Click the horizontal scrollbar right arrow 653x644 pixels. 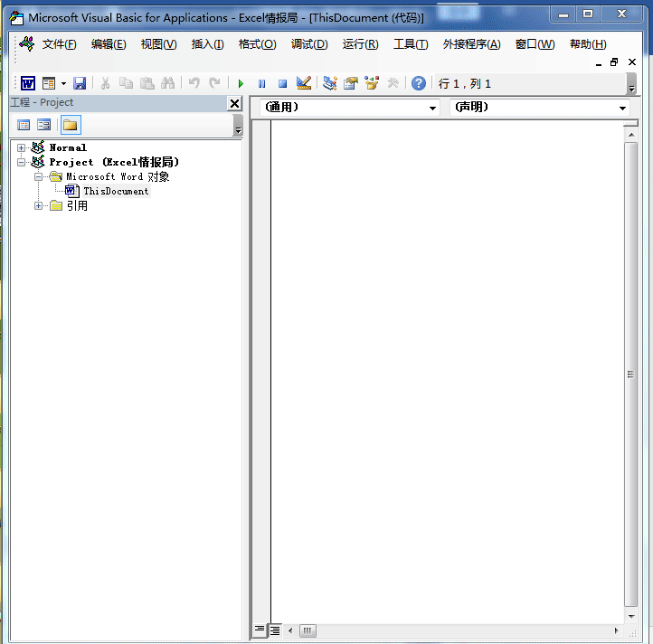click(616, 630)
